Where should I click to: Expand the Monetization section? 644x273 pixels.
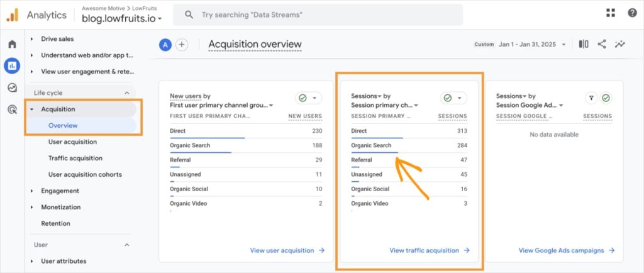[32, 208]
